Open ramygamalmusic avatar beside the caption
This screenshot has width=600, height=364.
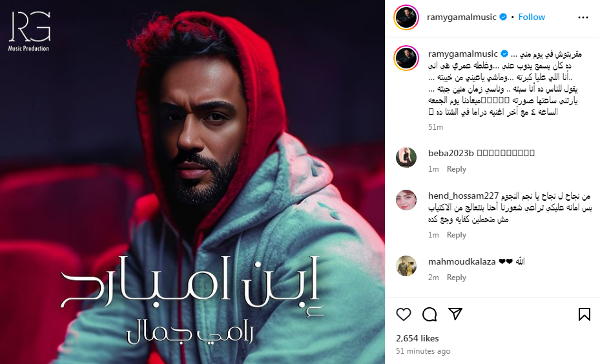(406, 57)
